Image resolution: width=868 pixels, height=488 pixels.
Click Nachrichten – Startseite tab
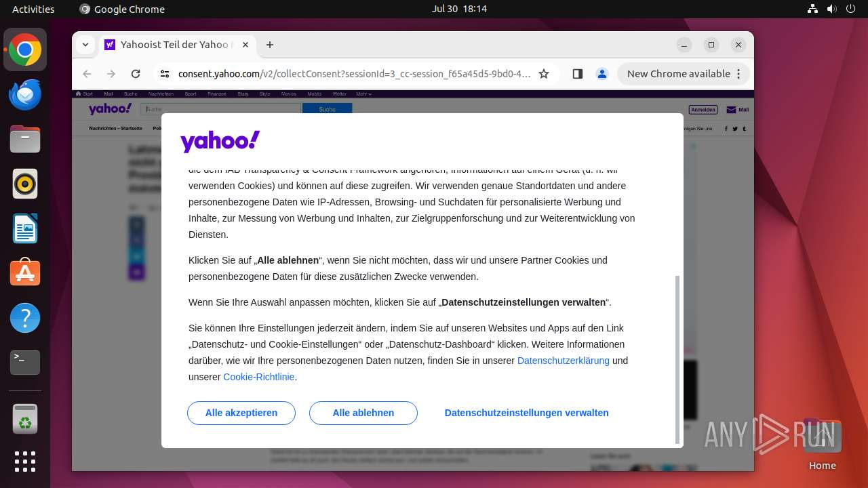click(x=116, y=128)
